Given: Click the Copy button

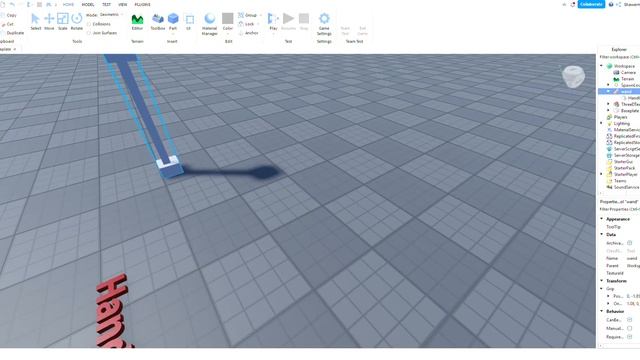Looking at the screenshot, I should [x=9, y=16].
